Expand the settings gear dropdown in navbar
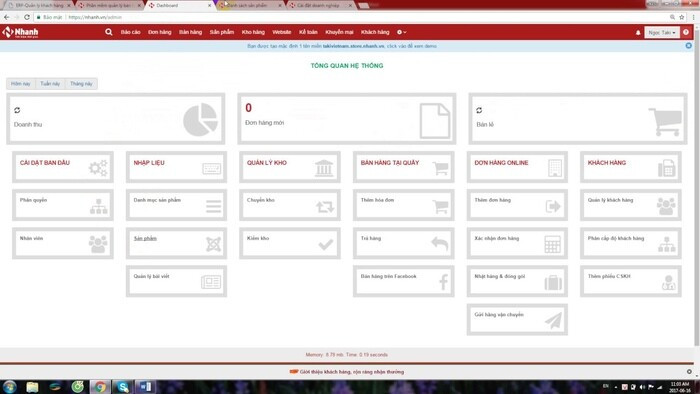This screenshot has height=394, width=700. (401, 32)
